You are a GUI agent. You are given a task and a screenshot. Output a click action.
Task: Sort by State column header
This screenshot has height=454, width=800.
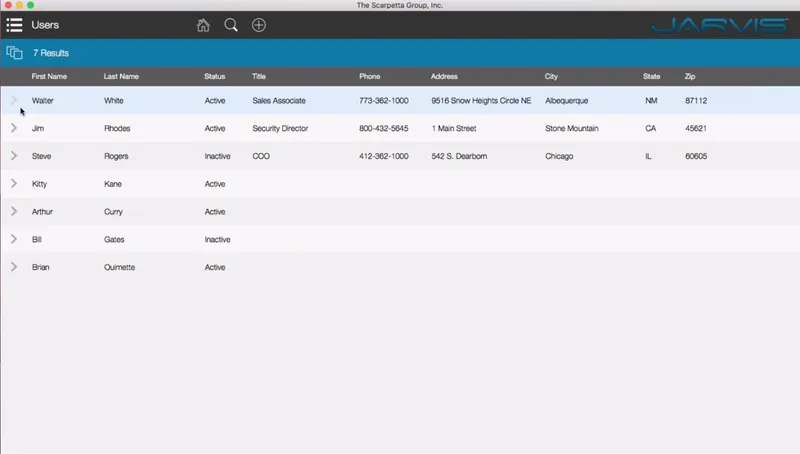652,77
